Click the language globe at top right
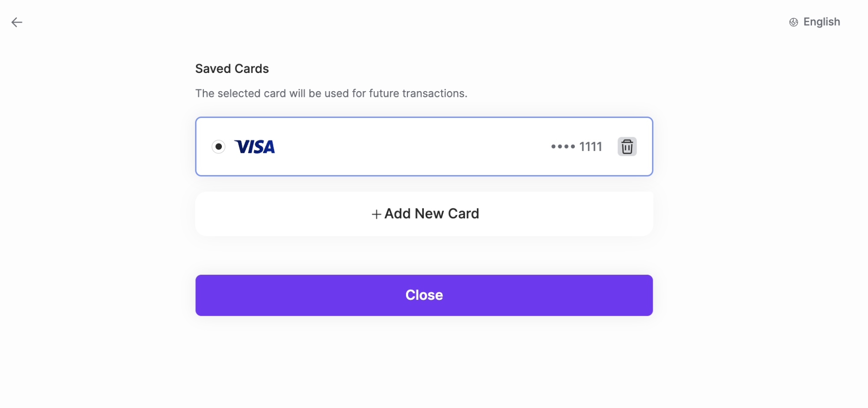This screenshot has height=408, width=868. [x=793, y=22]
